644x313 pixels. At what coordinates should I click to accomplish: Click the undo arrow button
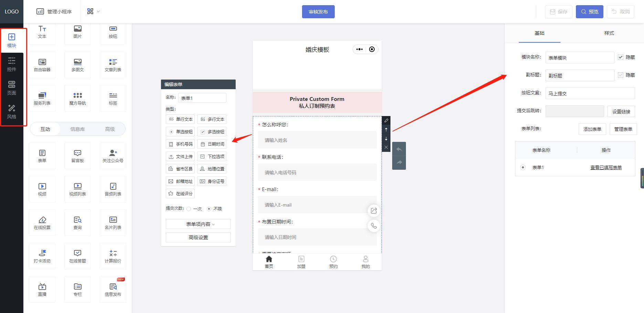tap(399, 149)
